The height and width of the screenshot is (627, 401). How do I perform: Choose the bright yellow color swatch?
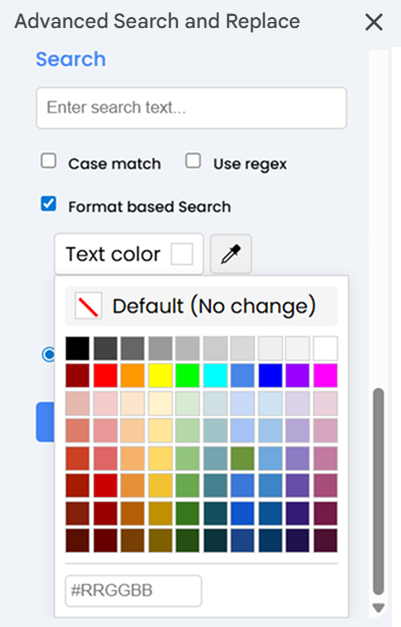click(x=160, y=375)
